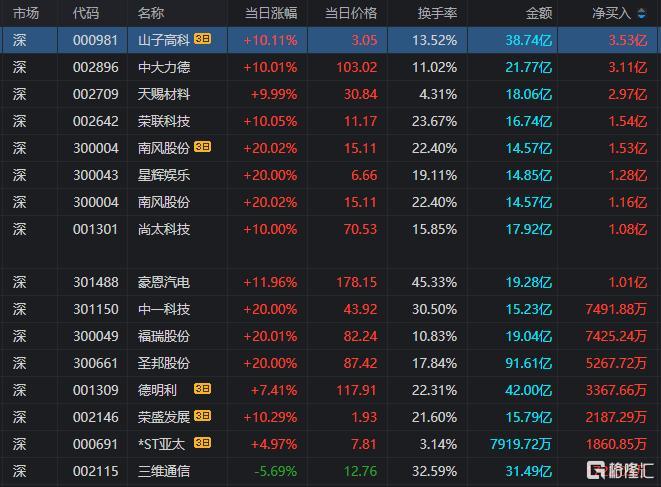Click price 178.15
Image resolution: width=661 pixels, height=487 pixels.
pyautogui.click(x=357, y=282)
